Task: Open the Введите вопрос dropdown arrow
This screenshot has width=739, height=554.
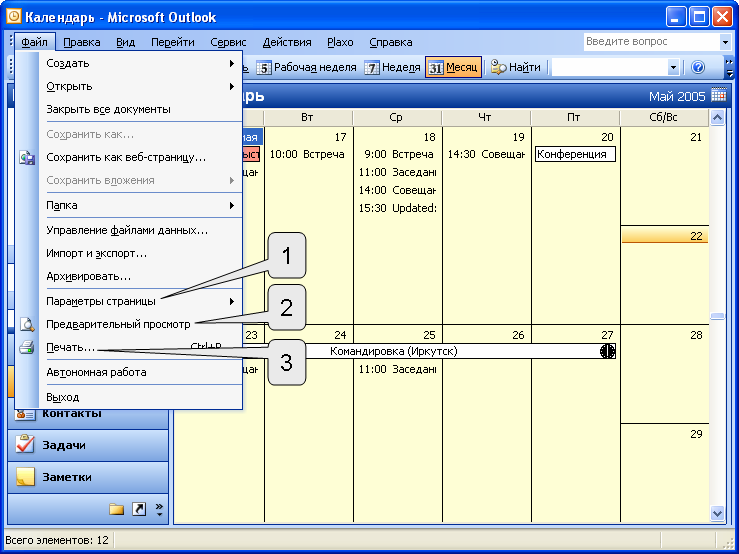Action: (725, 42)
